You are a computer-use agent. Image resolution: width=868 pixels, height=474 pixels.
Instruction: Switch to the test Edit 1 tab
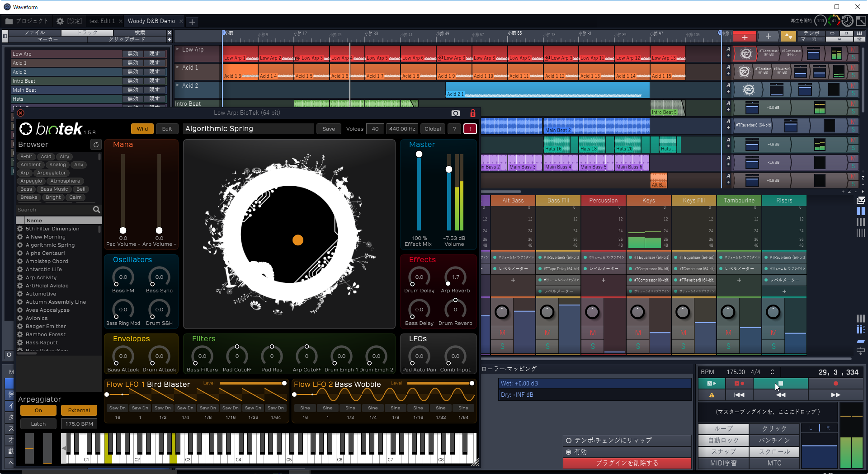102,21
